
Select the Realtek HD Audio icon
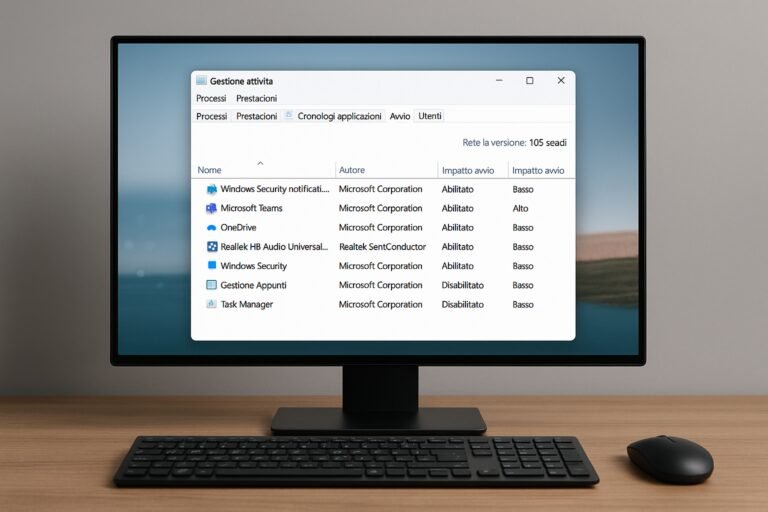pyautogui.click(x=211, y=247)
